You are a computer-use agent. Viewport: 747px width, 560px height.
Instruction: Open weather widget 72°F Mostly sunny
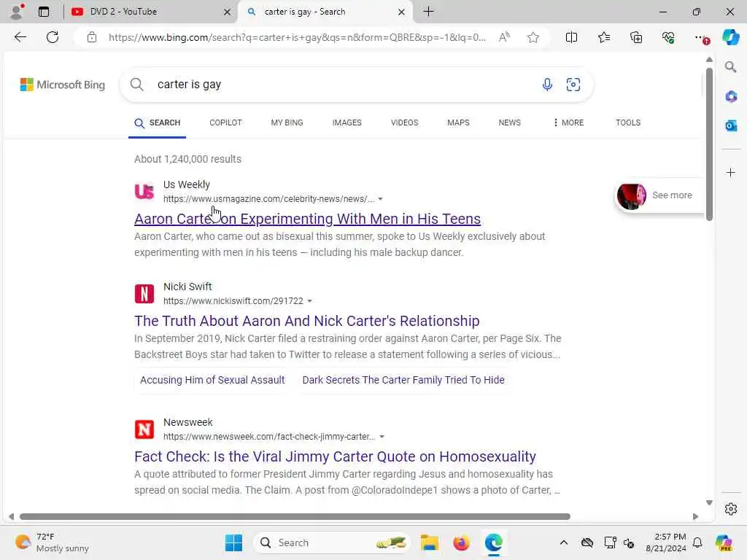tap(52, 542)
